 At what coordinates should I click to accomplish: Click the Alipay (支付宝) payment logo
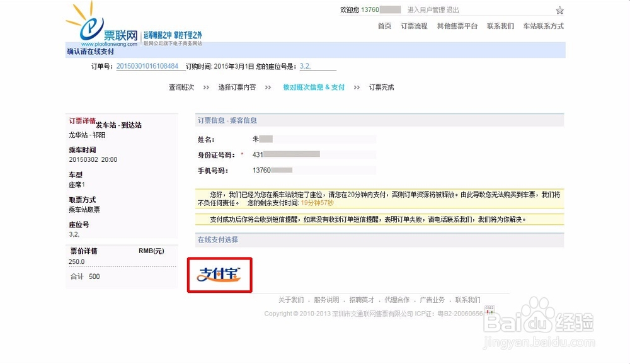[219, 275]
